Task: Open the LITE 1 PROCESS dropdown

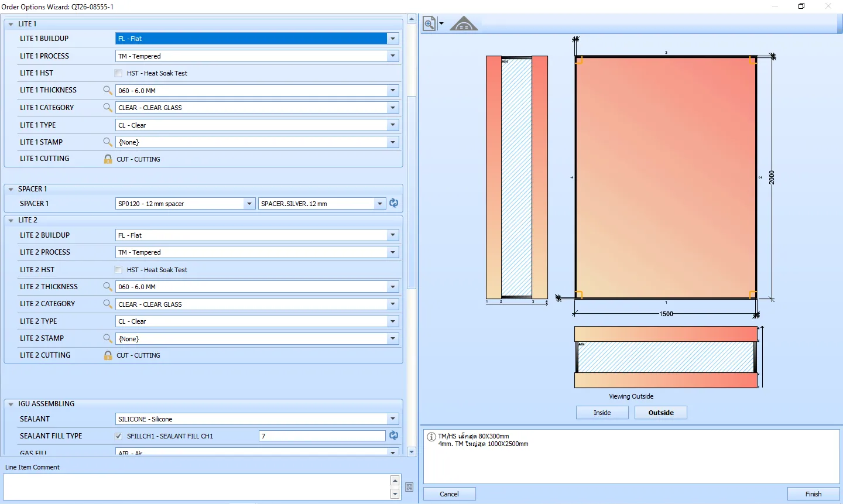Action: tap(393, 56)
